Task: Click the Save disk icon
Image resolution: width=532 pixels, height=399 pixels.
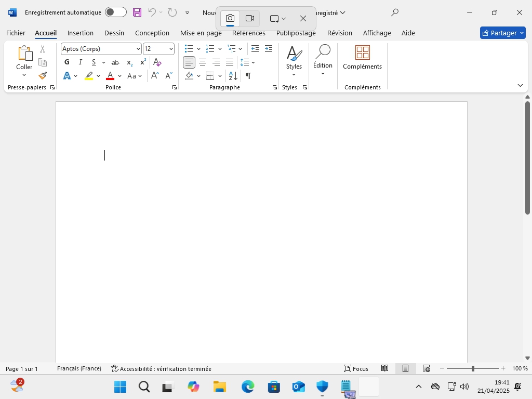Action: pyautogui.click(x=137, y=12)
